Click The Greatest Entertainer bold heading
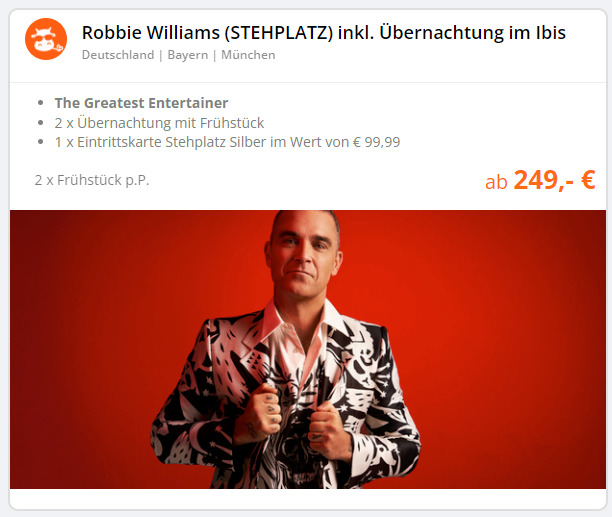 click(x=141, y=103)
